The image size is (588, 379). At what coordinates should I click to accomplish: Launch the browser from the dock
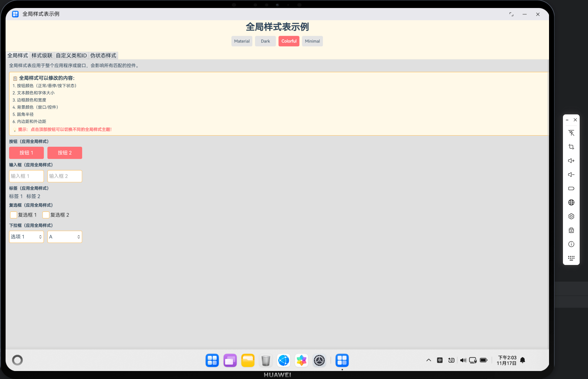point(284,360)
